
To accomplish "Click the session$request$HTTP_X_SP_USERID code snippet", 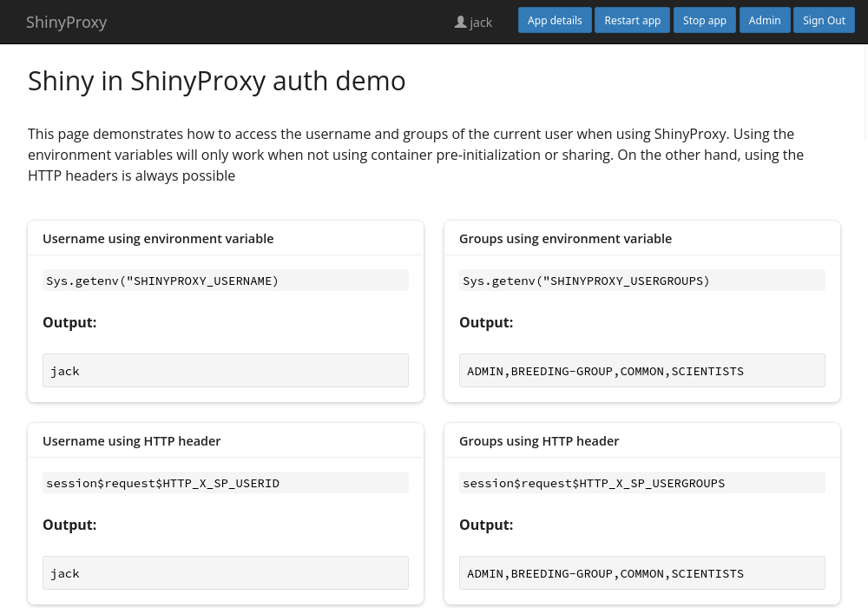I will (226, 482).
